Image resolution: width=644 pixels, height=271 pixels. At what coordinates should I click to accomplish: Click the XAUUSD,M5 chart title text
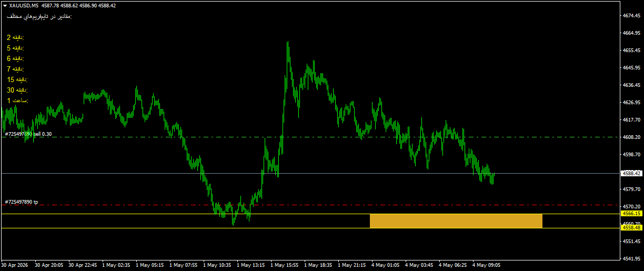[x=24, y=5]
